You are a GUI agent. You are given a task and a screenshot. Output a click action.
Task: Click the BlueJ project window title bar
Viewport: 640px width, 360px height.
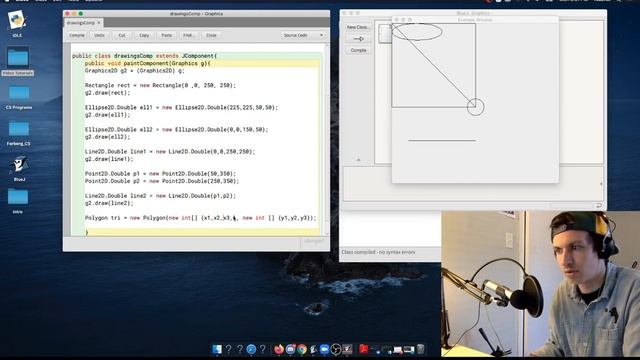coord(473,13)
